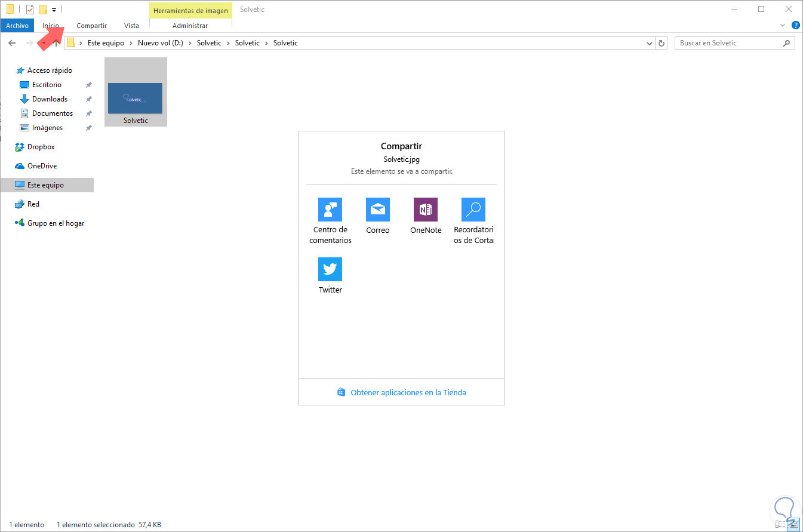The height and width of the screenshot is (532, 803).
Task: Switch to the Vista ribbon tab
Action: tap(131, 26)
